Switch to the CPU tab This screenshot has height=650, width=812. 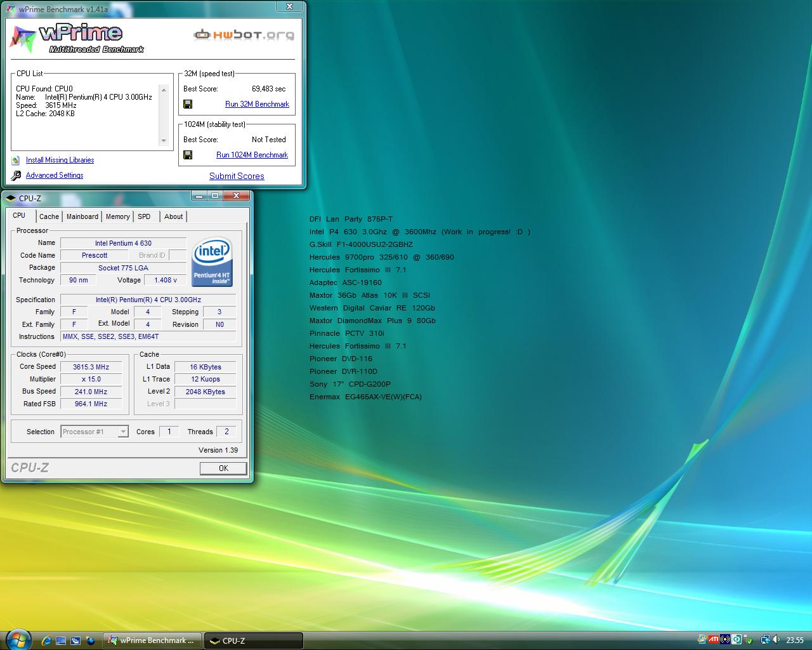click(x=19, y=216)
